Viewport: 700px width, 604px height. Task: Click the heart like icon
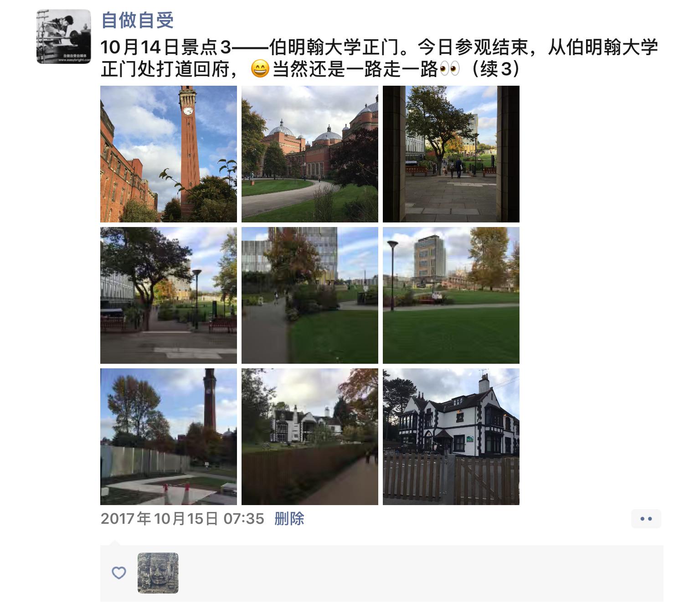point(118,573)
